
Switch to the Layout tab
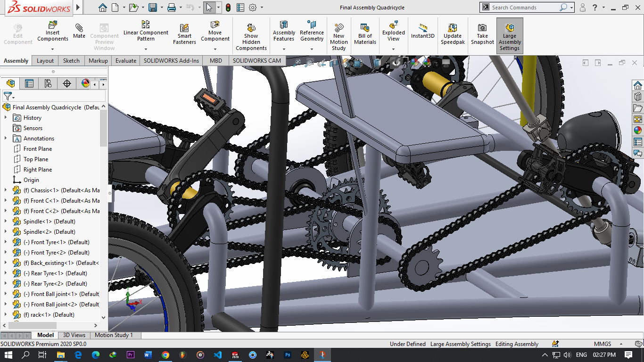[x=45, y=60]
